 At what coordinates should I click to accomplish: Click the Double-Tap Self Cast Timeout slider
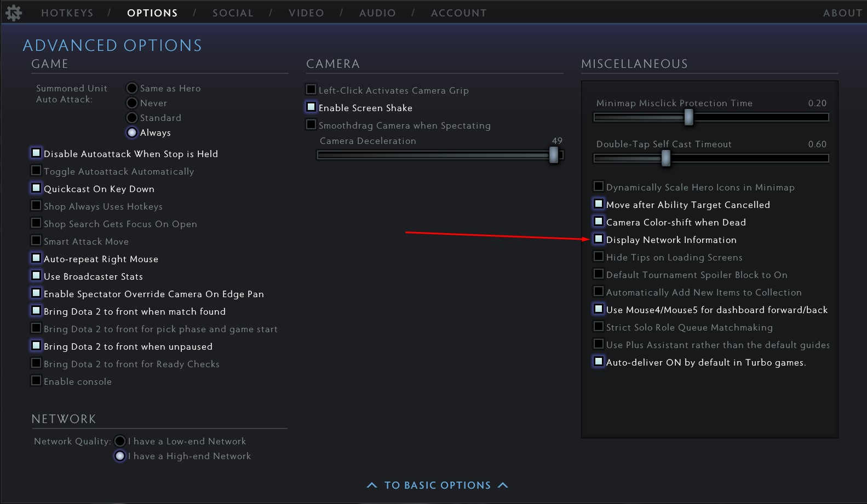(711, 158)
